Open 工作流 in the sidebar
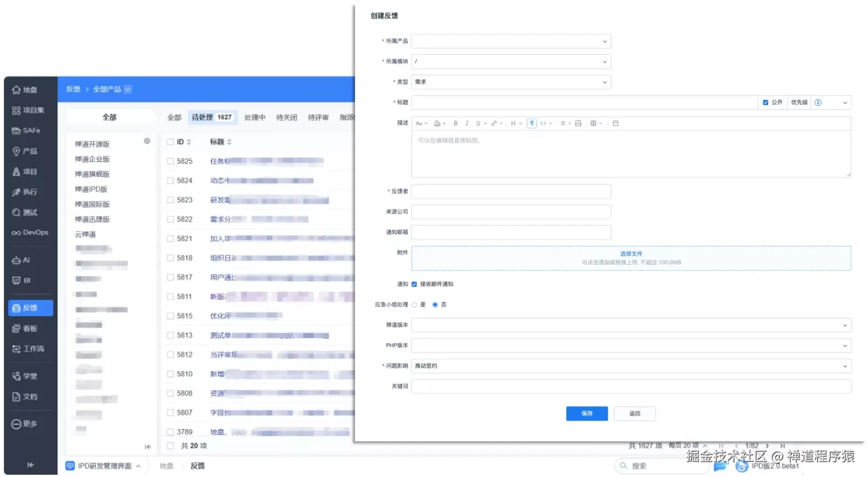The width and height of the screenshot is (868, 477). (28, 349)
